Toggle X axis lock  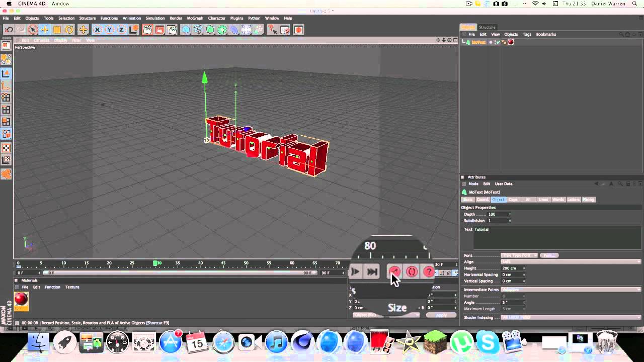97,30
